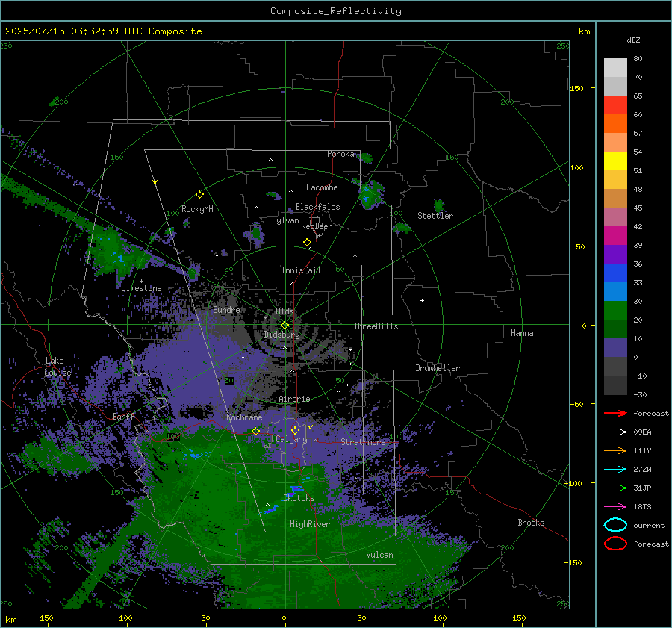Click the yellow diamond marker near RedDeer

[307, 243]
